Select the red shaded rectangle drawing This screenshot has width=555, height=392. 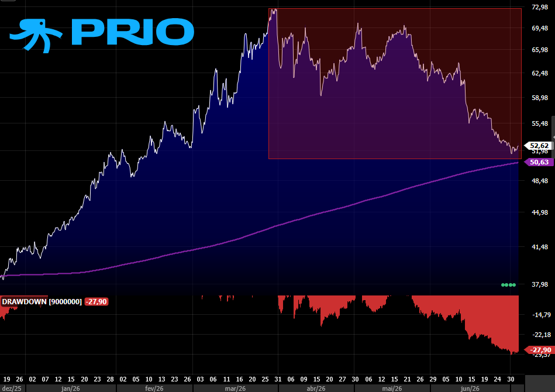pos(395,84)
